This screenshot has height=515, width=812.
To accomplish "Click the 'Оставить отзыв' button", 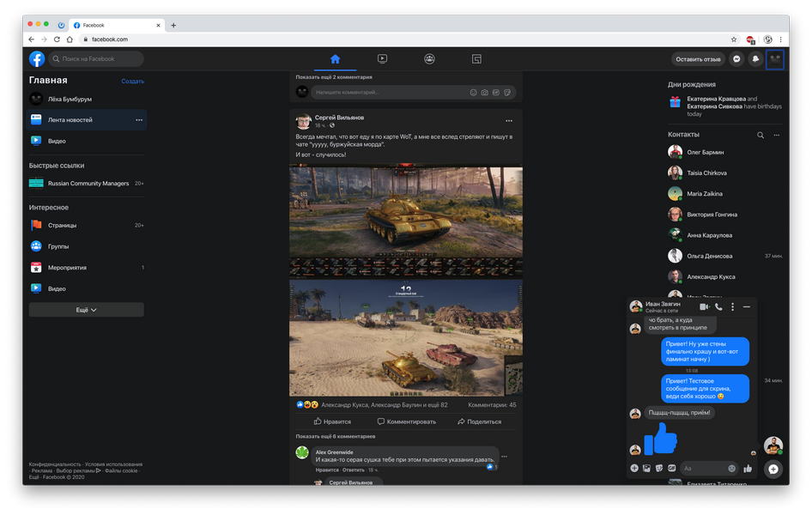I will (x=698, y=59).
